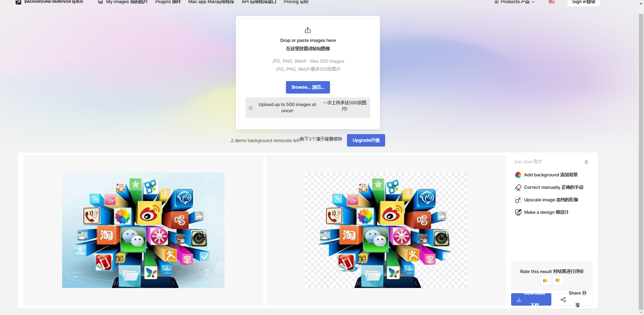Click the Sign in button
The height and width of the screenshot is (315, 644).
point(584,2)
